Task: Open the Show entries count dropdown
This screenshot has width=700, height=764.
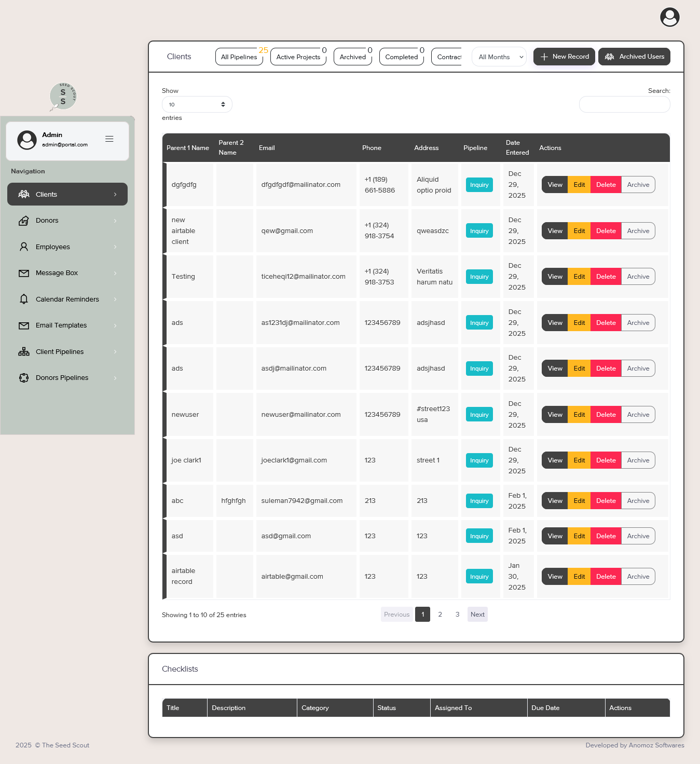Action: click(197, 104)
